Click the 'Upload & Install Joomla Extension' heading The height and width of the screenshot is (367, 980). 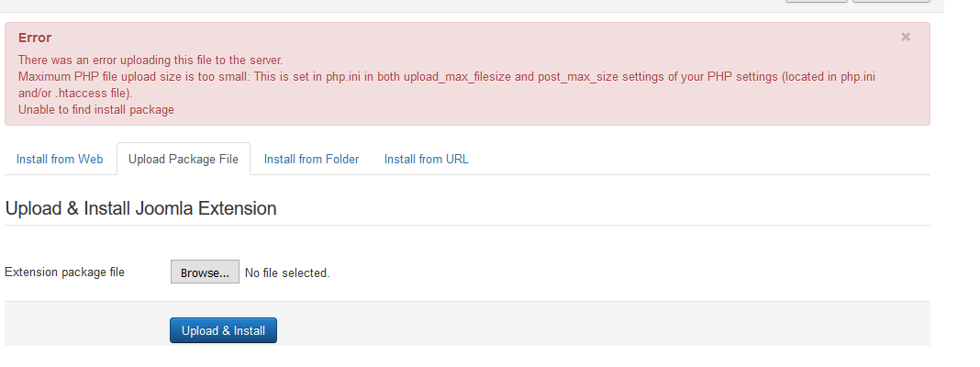tap(141, 208)
